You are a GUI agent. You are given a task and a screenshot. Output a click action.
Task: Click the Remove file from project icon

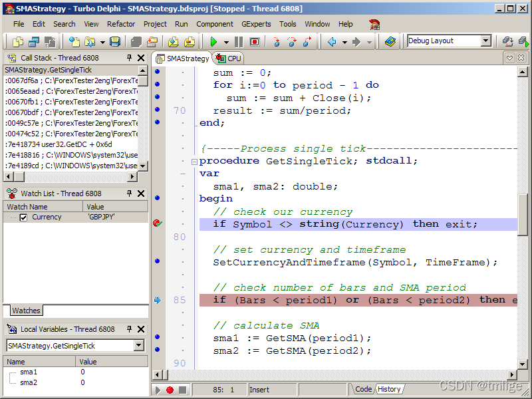tap(190, 42)
